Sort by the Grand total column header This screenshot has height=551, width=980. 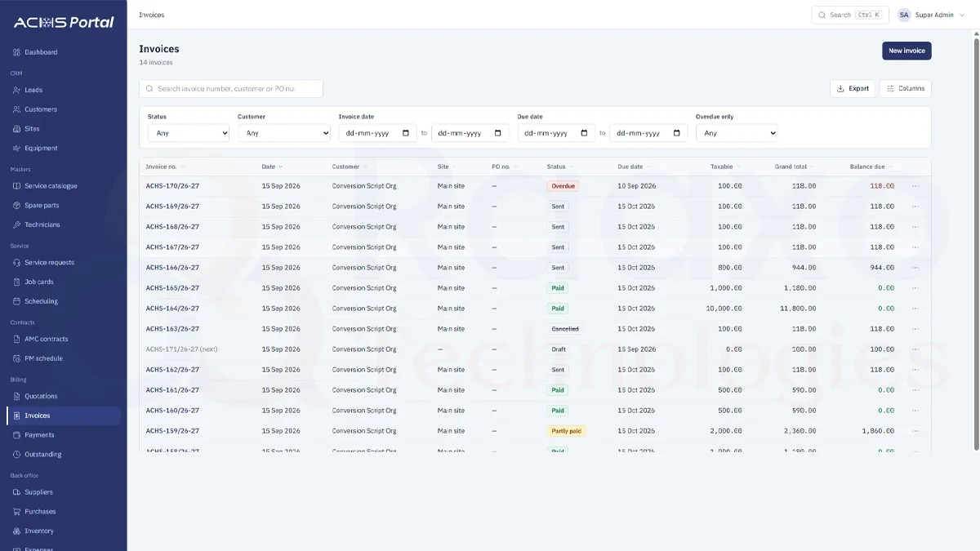795,167
